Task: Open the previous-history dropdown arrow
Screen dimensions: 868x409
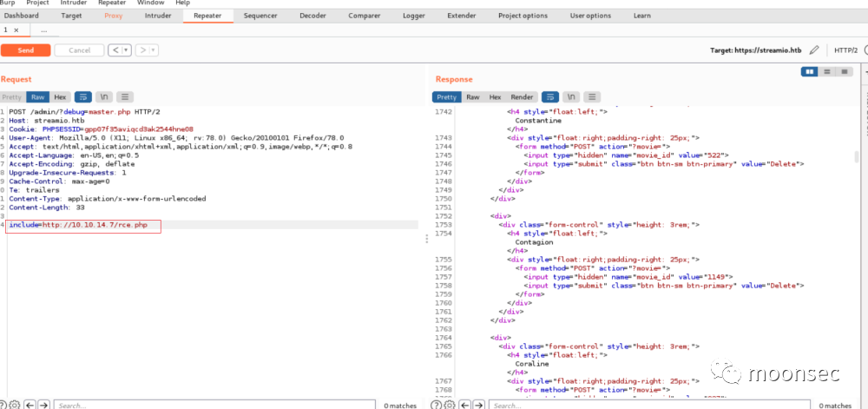Action: (x=127, y=50)
